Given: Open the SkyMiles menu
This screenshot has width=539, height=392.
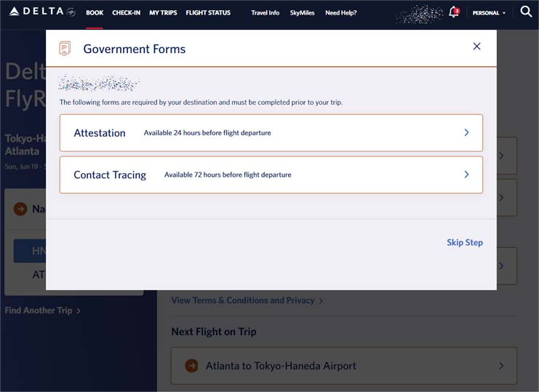Looking at the screenshot, I should point(302,12).
